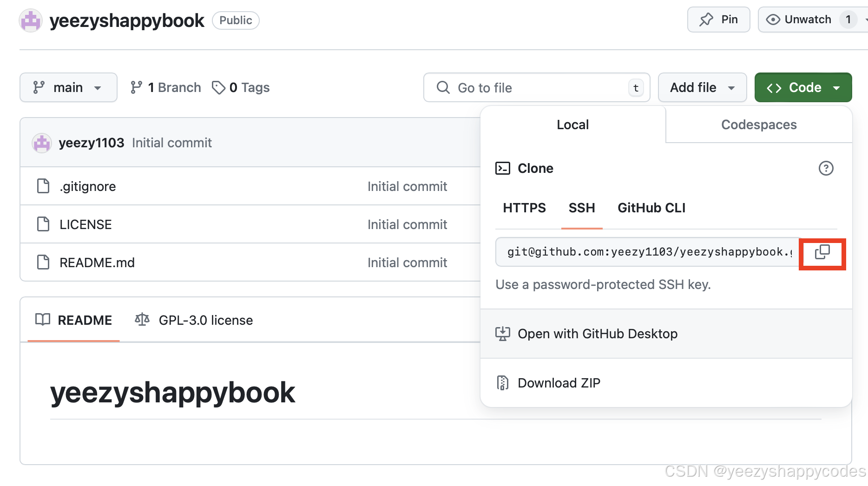Open Initial commit link in README.md row
Screen dimensions: 868x486
tap(407, 263)
